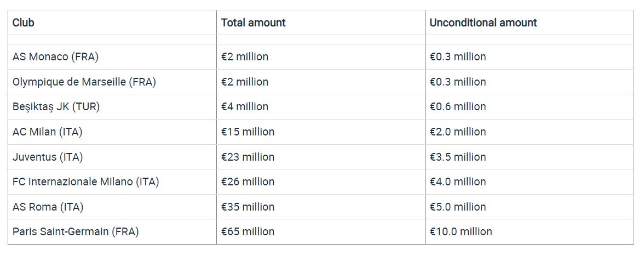The image size is (644, 255).
Task: Select the AS Monaco (FRA) cell
Action: pos(112,57)
